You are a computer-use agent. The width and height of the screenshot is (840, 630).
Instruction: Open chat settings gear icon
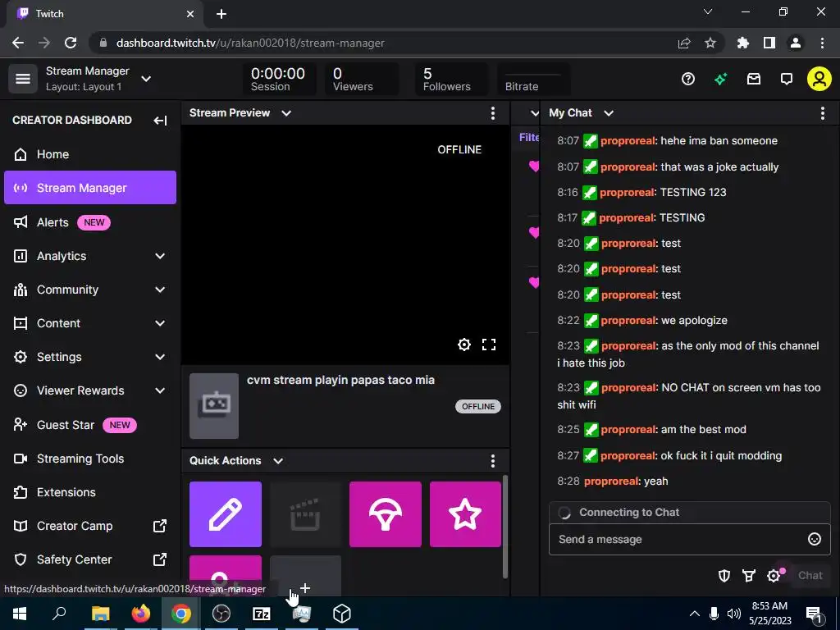point(774,576)
